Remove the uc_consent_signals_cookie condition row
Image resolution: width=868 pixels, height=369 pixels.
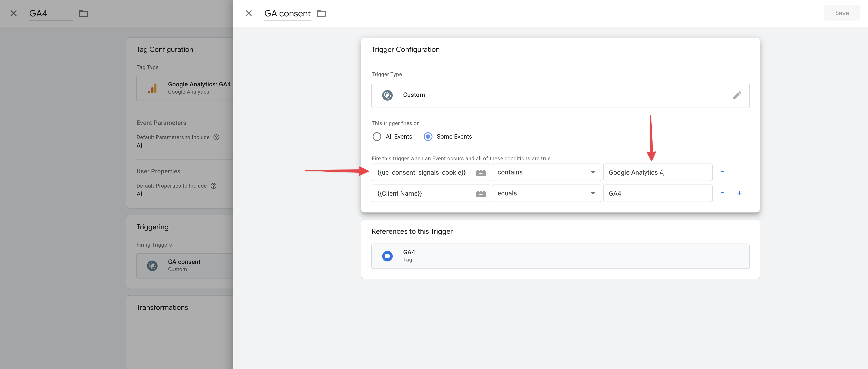[x=722, y=172]
